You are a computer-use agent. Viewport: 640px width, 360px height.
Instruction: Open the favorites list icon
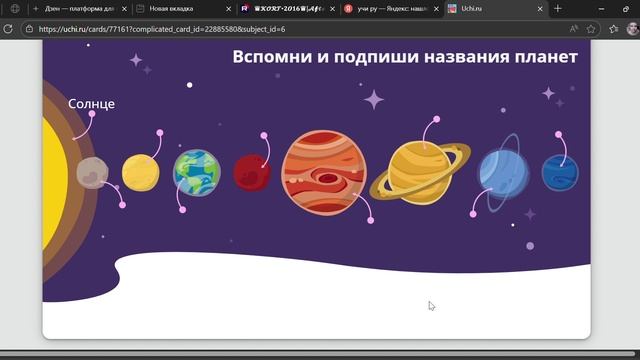click(x=613, y=29)
